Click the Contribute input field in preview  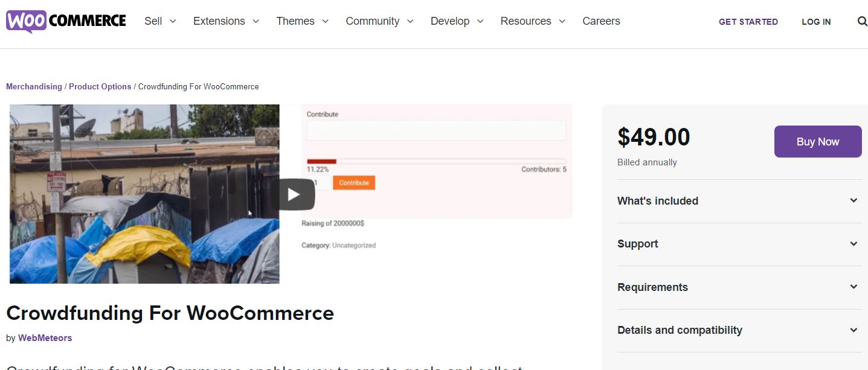[436, 130]
